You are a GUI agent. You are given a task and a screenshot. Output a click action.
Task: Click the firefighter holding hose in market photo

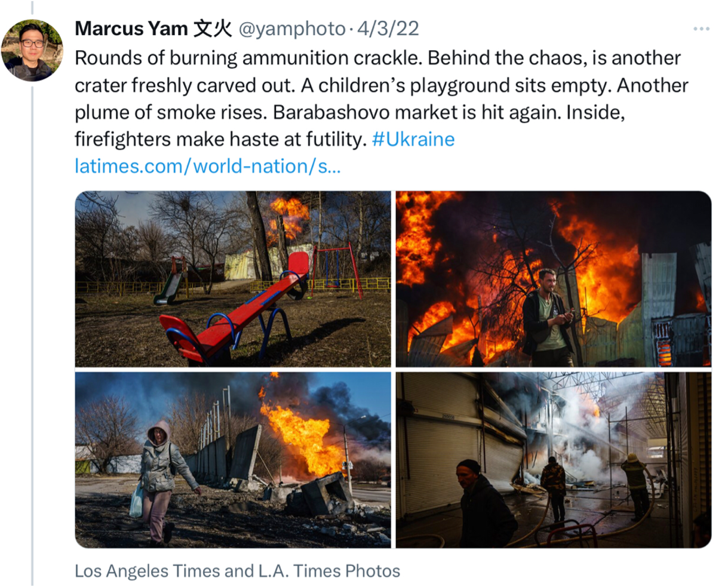(x=637, y=486)
